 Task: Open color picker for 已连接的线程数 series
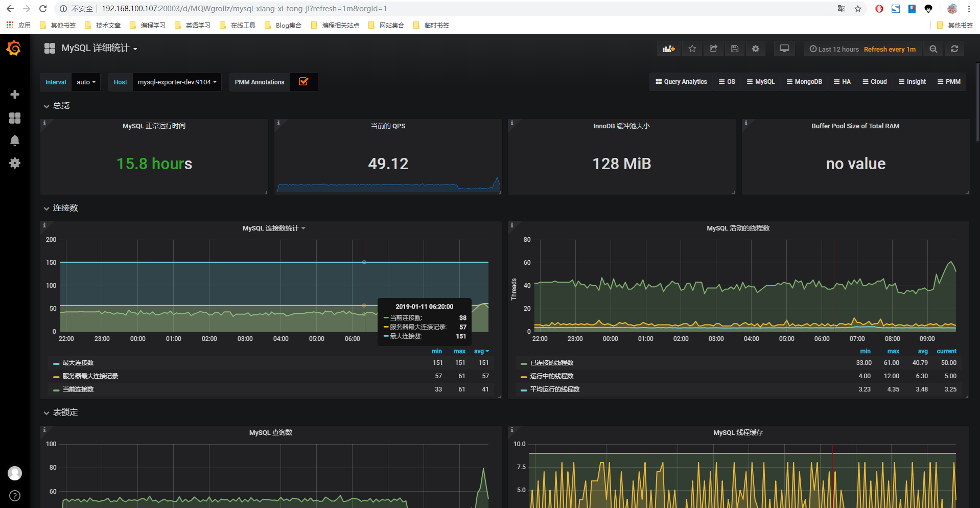pyautogui.click(x=524, y=363)
